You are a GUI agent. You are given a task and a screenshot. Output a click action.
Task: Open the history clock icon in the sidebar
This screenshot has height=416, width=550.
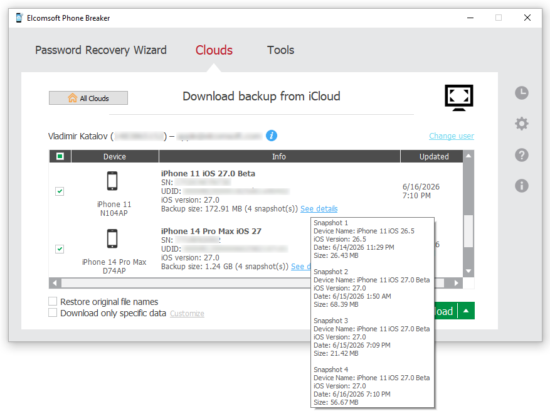(522, 93)
